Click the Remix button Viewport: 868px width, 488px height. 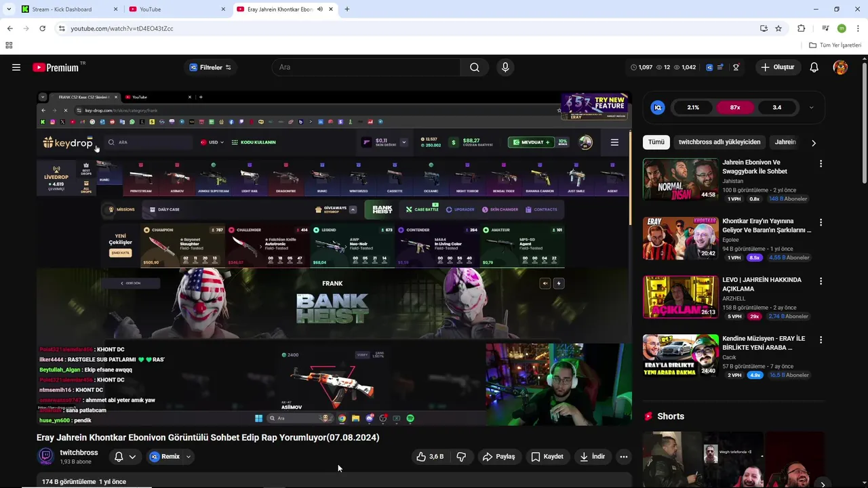(165, 457)
